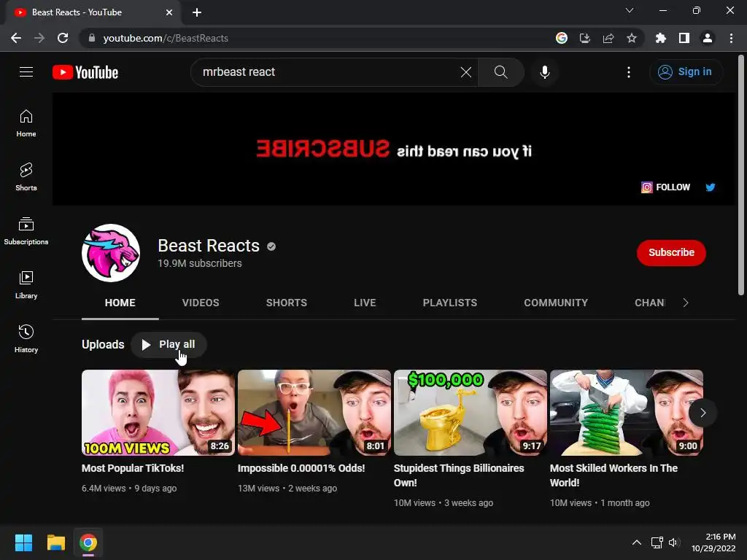This screenshot has width=747, height=560.
Task: Switch to the LIVE tab
Action: (365, 303)
